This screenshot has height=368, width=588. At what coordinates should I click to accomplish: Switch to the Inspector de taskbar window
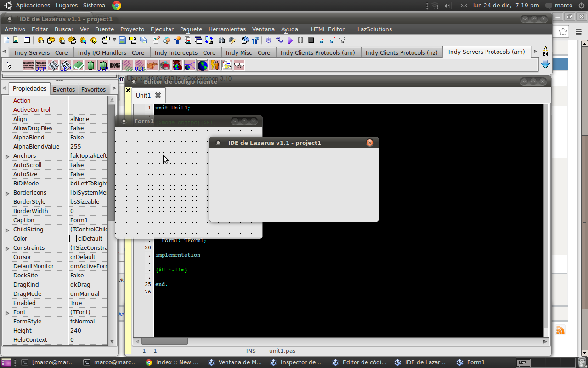[297, 362]
